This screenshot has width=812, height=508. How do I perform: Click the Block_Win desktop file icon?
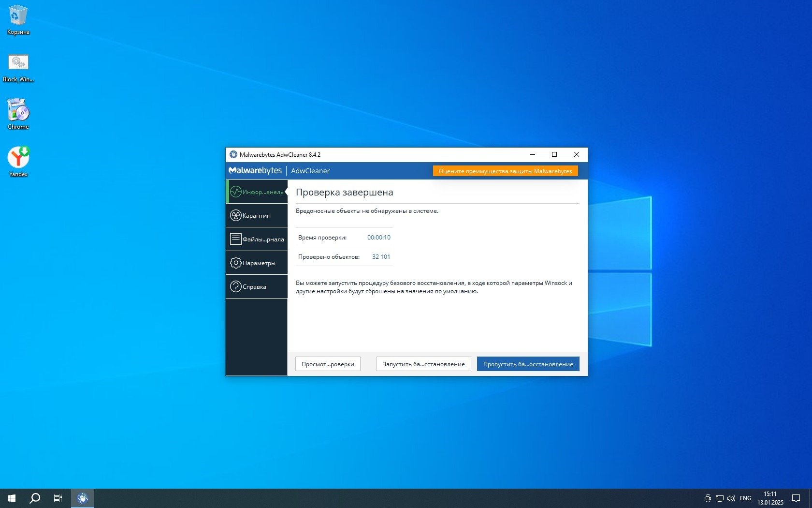pyautogui.click(x=18, y=64)
